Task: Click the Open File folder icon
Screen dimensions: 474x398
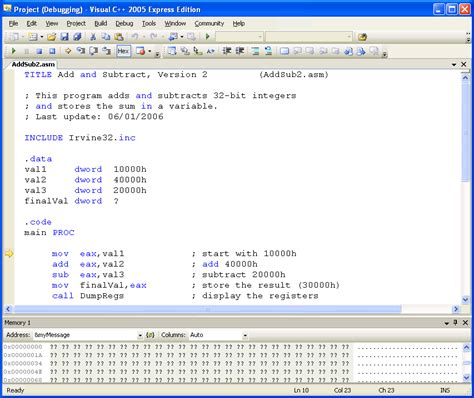Action: point(51,37)
